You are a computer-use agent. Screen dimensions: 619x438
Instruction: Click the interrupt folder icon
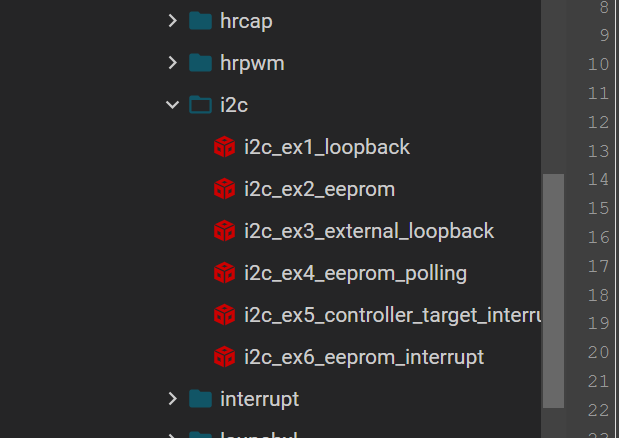201,399
